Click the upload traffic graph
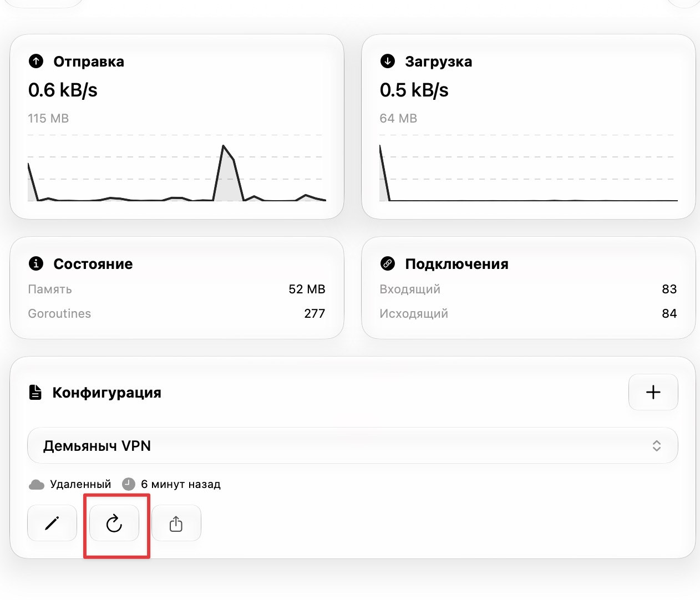700x600 pixels. coord(177,167)
